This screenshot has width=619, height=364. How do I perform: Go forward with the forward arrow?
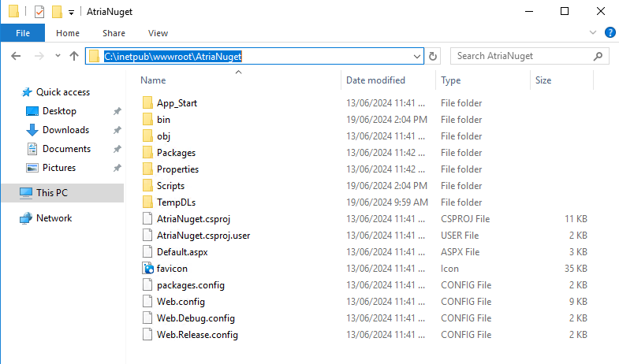(39, 56)
